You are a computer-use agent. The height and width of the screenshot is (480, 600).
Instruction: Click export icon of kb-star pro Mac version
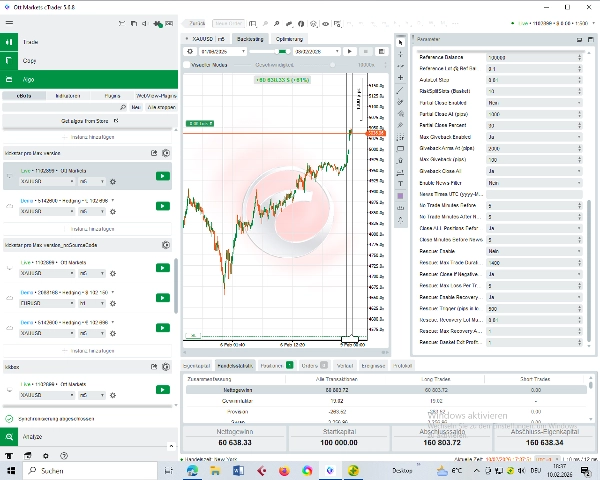pos(154,153)
